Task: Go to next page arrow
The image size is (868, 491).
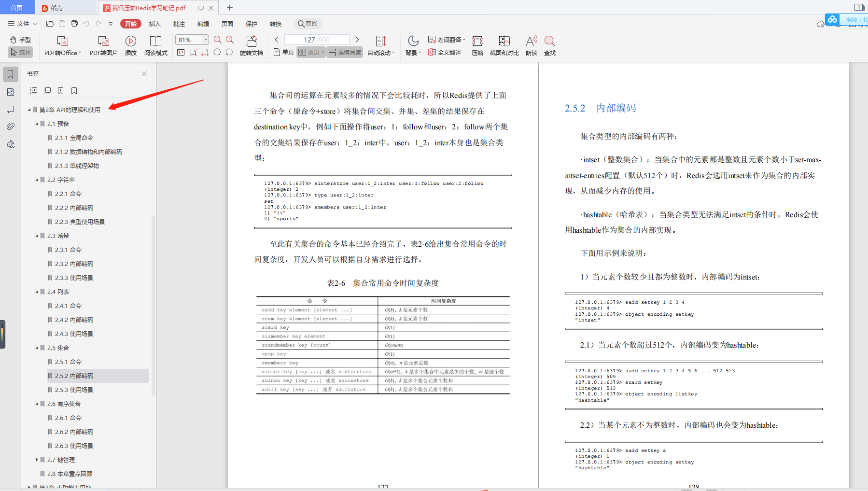Action: [357, 40]
